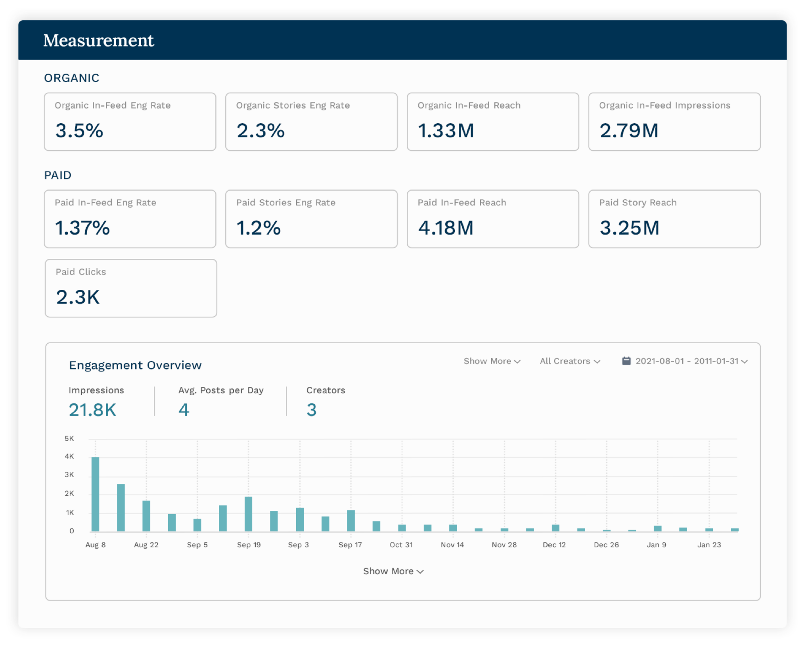Select the Organic In-Feed Eng Rate card
Viewport: 812px width, 656px height.
click(130, 122)
